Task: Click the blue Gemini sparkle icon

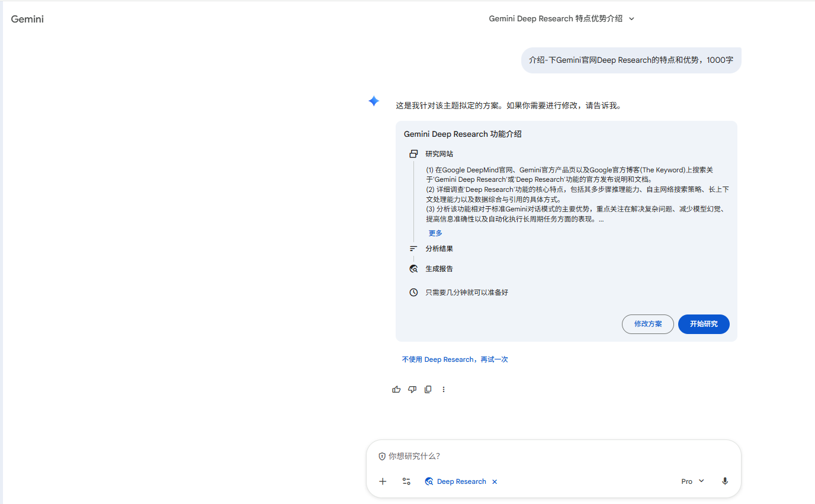Action: (374, 101)
